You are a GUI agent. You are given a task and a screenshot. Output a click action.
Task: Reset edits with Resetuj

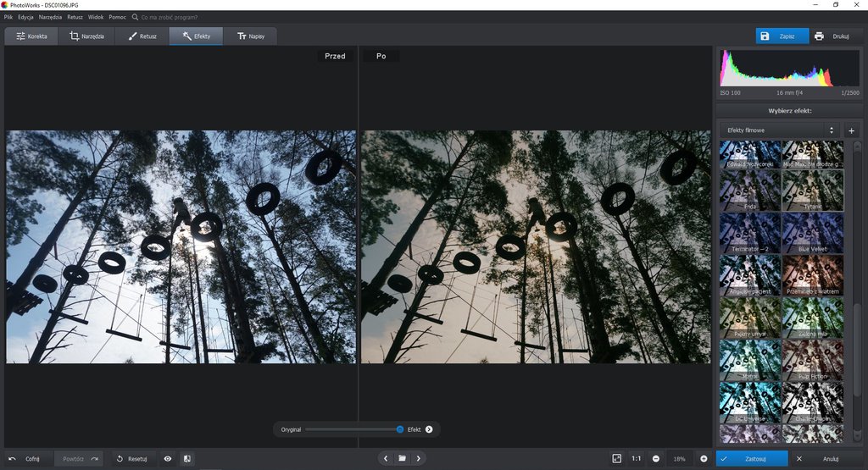131,459
